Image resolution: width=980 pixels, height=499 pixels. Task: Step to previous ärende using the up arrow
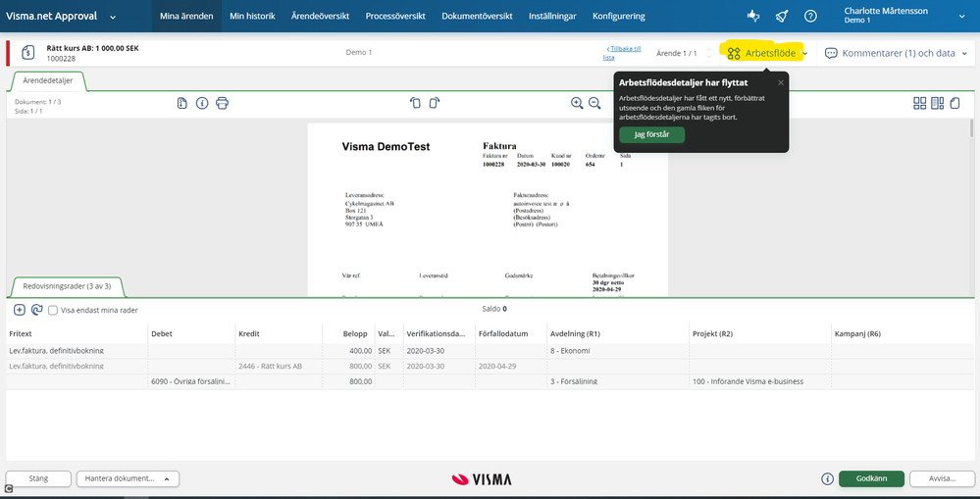(x=708, y=49)
